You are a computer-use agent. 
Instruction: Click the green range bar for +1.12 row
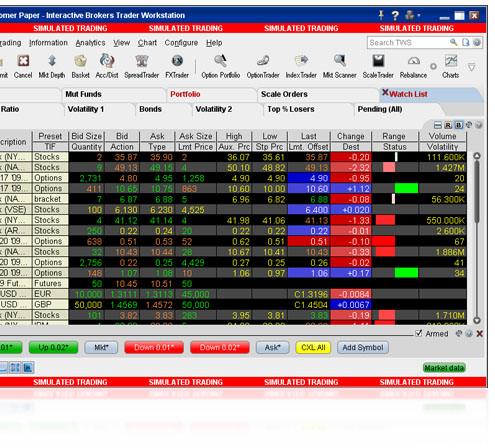(406, 188)
